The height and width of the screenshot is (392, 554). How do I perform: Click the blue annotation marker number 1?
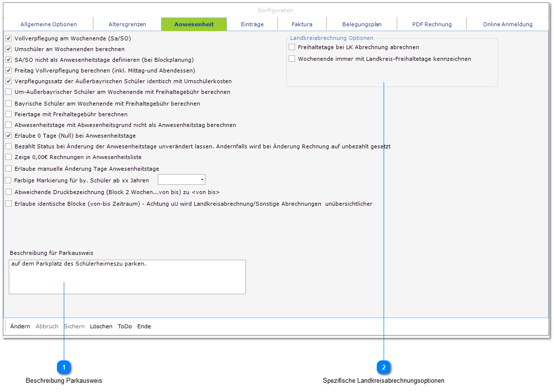(x=64, y=367)
